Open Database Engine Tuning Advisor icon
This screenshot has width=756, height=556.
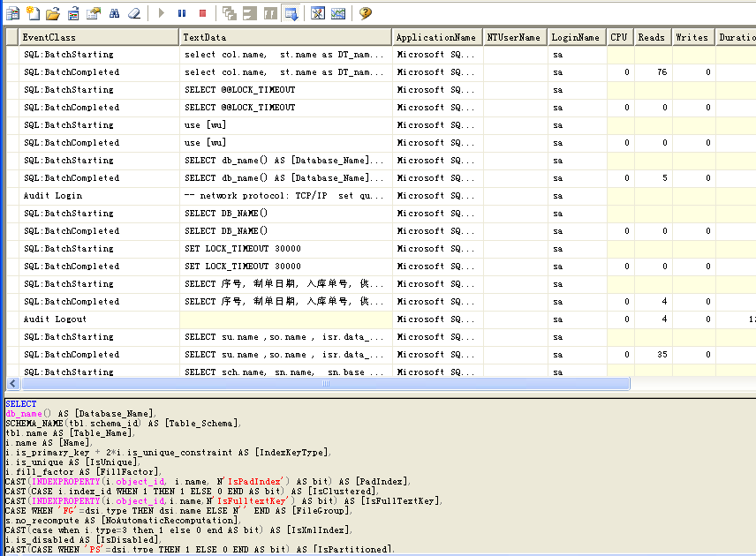319,13
